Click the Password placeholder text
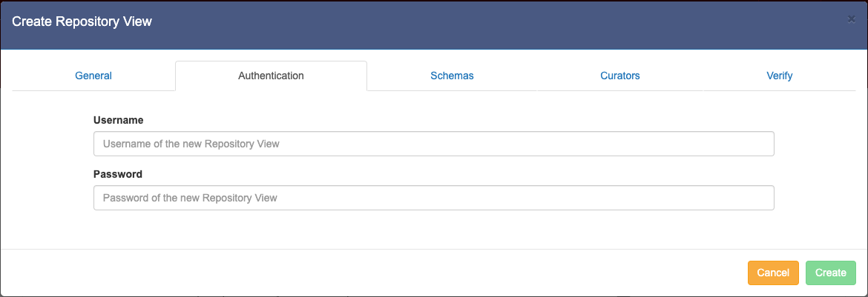The image size is (868, 297). tap(190, 198)
